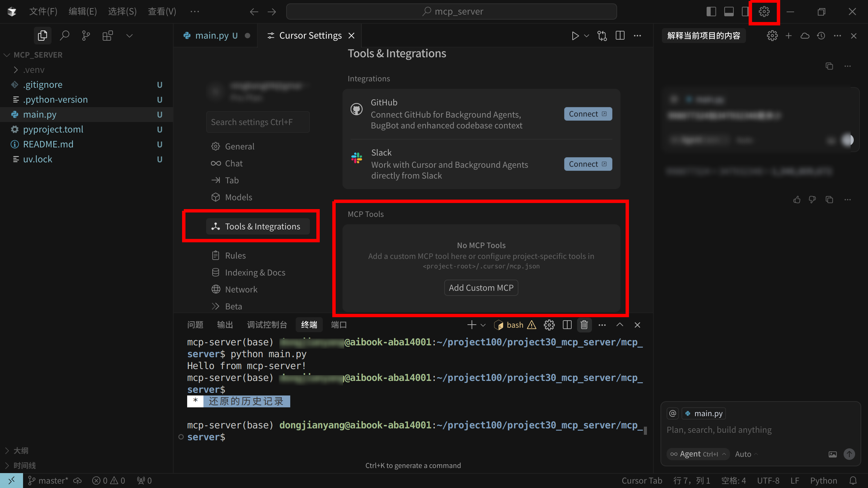Open Source Control view
This screenshot has width=868, height=488.
coord(86,36)
